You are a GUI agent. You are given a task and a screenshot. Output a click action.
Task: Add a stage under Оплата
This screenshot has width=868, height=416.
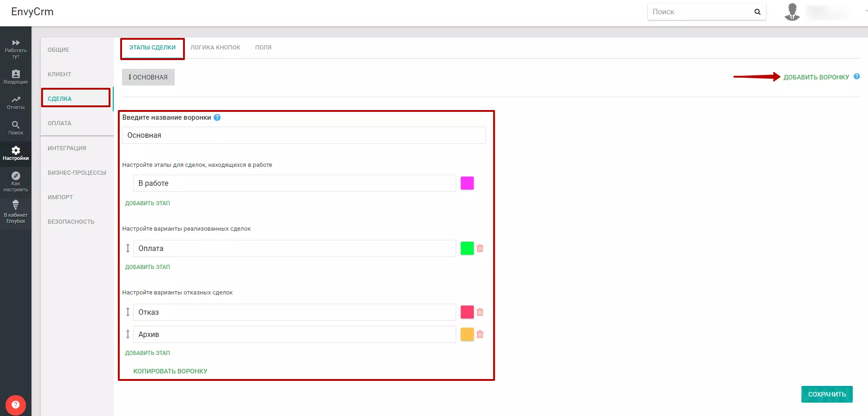[x=147, y=267]
